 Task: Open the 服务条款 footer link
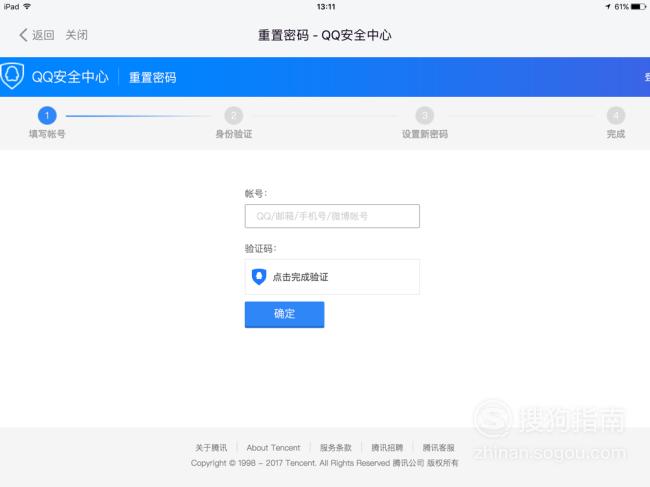click(x=336, y=448)
